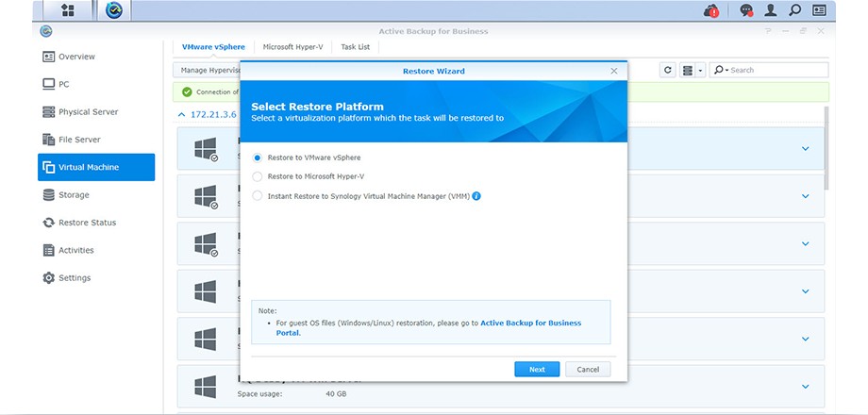Switch to the VMware vSphere tab

click(x=213, y=47)
